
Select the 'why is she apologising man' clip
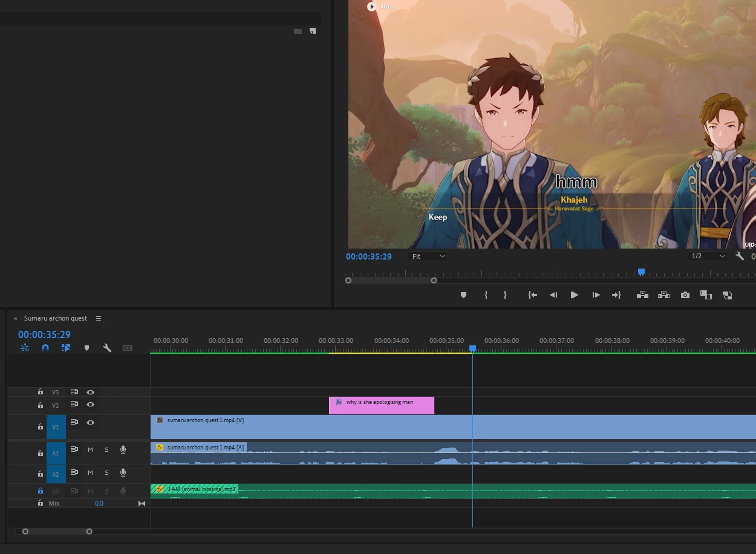pyautogui.click(x=382, y=405)
